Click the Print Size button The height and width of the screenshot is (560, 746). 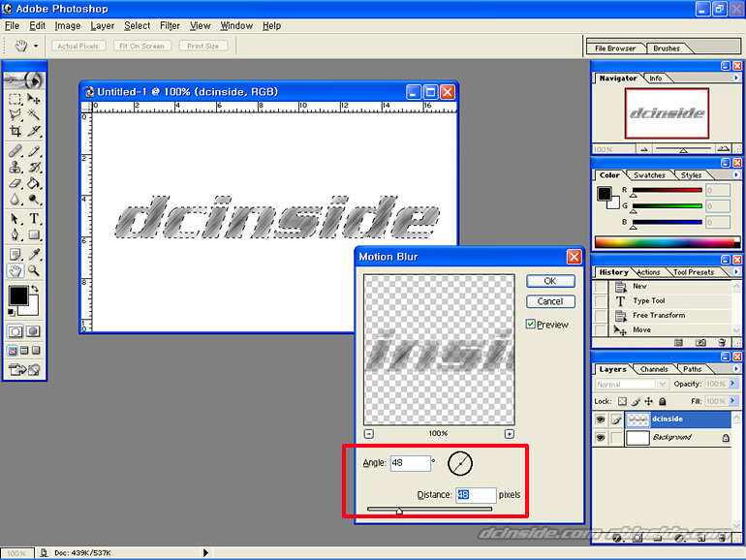coord(202,46)
